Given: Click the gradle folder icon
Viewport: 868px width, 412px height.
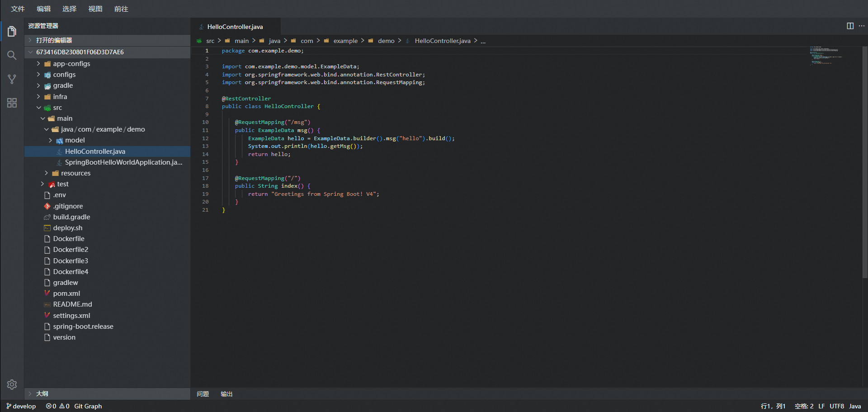Looking at the screenshot, I should tap(47, 86).
